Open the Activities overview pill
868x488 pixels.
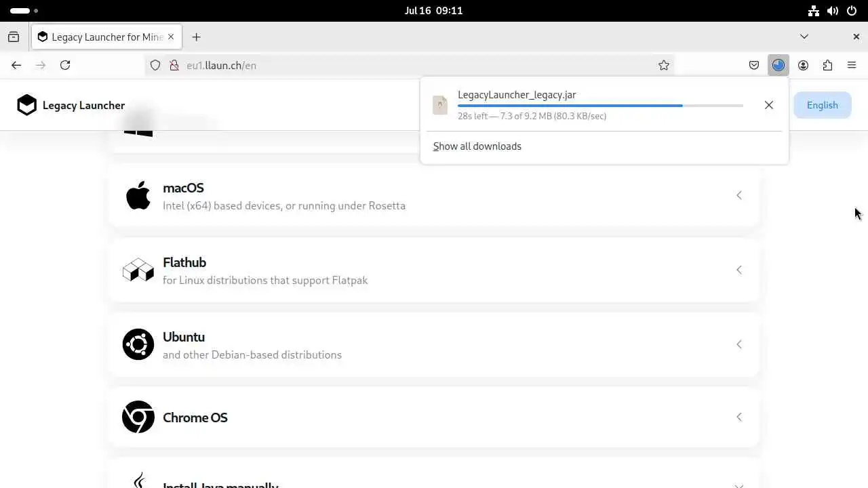coord(24,11)
